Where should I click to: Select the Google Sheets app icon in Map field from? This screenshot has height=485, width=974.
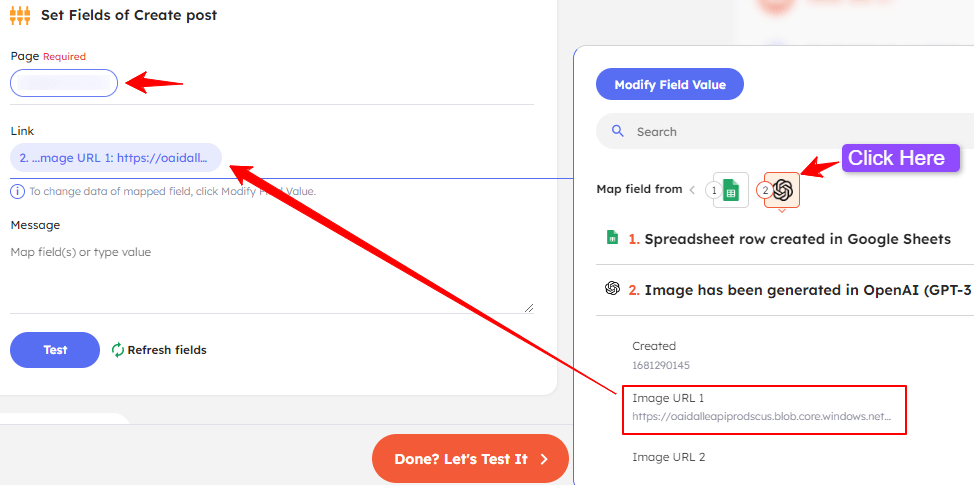[731, 190]
